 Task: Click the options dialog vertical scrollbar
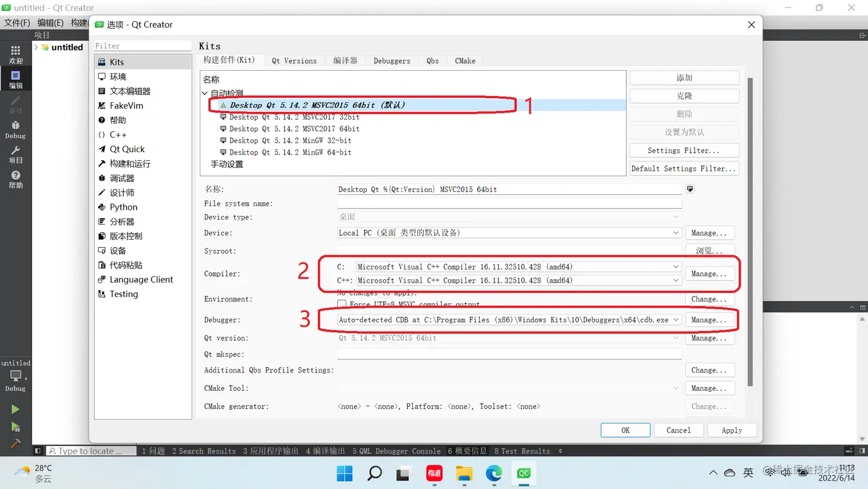pos(750,232)
